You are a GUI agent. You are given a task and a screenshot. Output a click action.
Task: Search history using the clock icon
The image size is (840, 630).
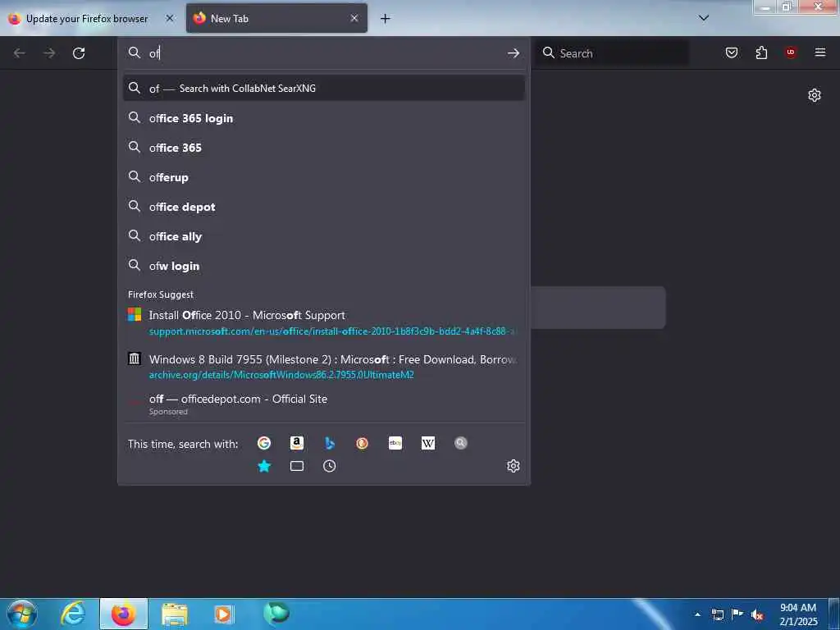330,466
